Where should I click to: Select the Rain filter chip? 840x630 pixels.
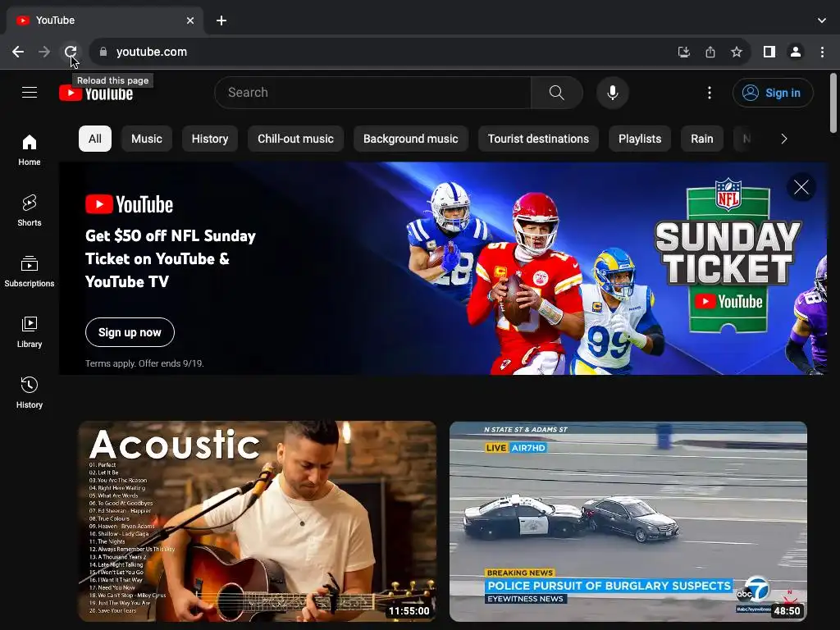tap(702, 139)
